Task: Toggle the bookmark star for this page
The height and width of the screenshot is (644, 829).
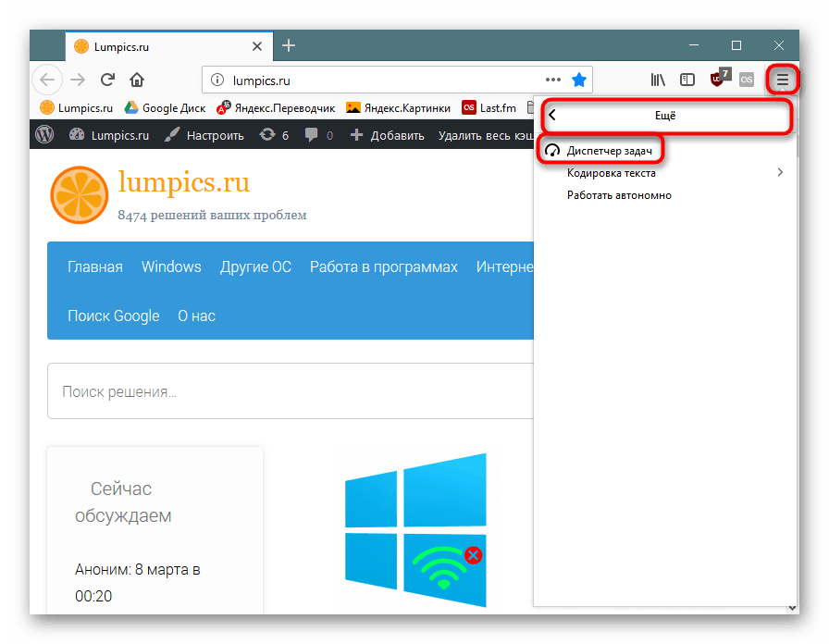Action: 579,80
